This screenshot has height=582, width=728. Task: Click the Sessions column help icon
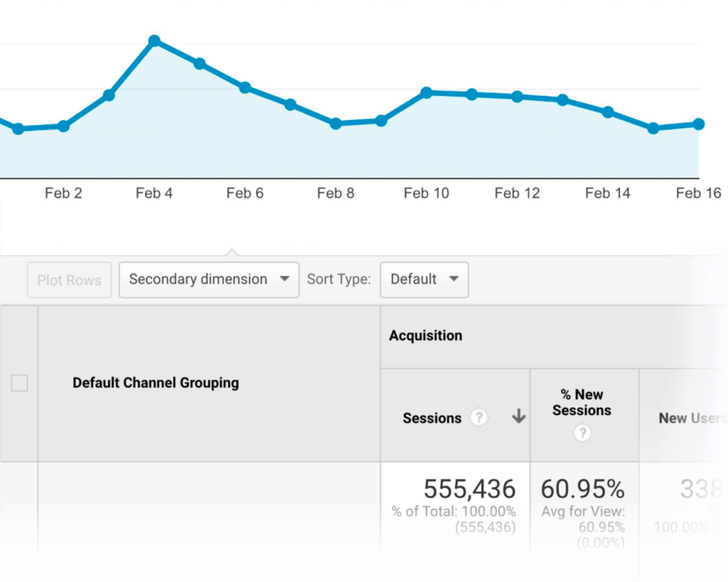478,418
